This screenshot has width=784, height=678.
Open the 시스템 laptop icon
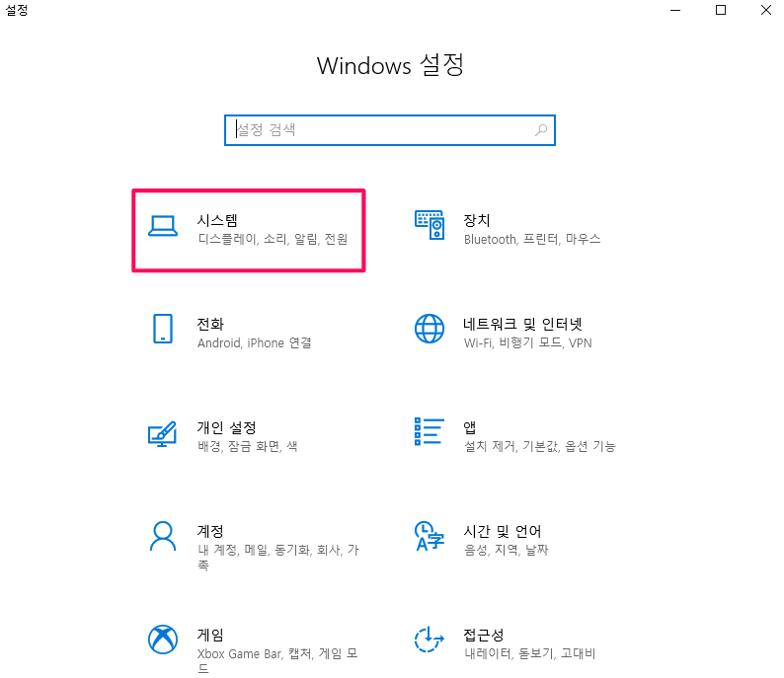[163, 226]
